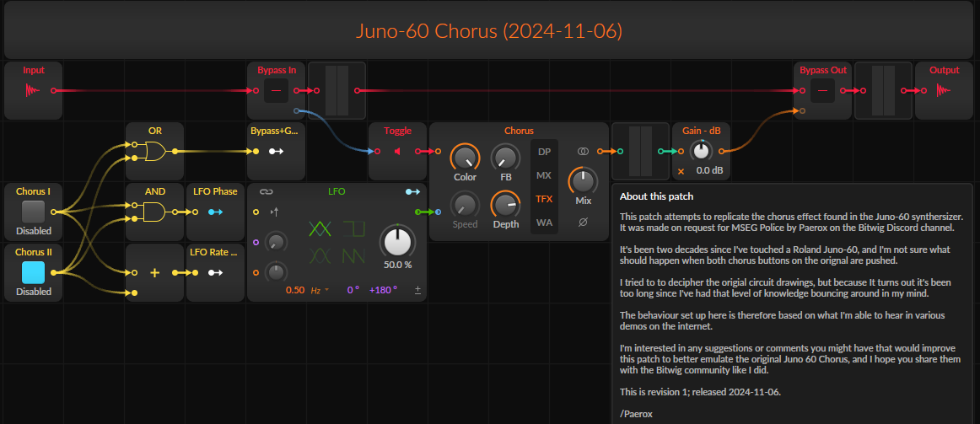Toggle the LFO bipolar plus-minus switch
This screenshot has width=980, height=424.
coord(417,290)
